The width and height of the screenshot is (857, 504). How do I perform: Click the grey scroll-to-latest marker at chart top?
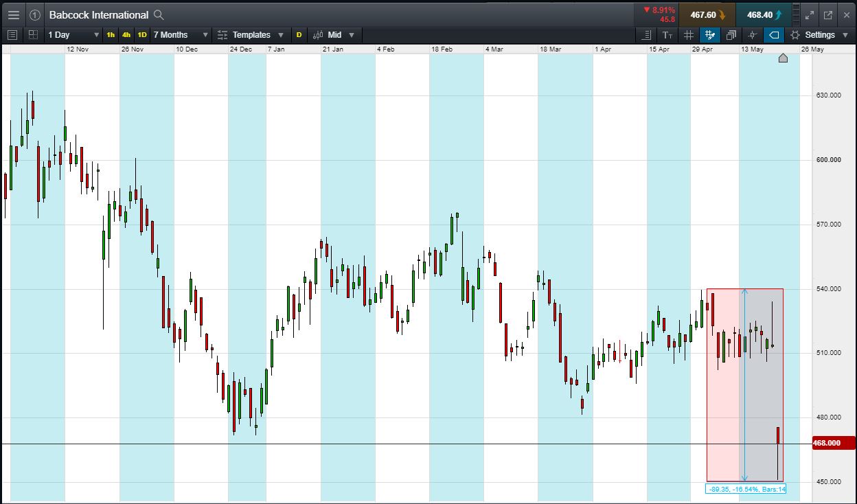pos(783,58)
